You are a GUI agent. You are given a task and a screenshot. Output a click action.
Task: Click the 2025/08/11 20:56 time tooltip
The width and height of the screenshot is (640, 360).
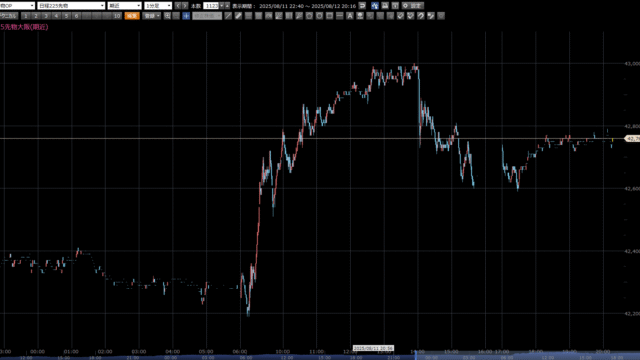coord(373,348)
